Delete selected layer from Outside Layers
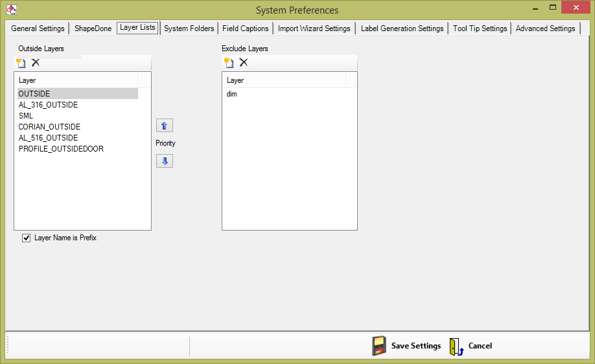 [36, 63]
